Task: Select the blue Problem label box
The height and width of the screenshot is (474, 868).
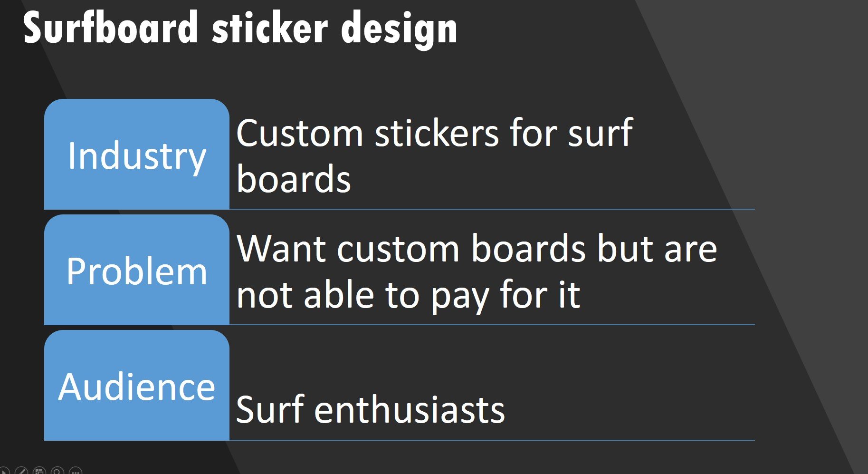Action: coord(137,270)
